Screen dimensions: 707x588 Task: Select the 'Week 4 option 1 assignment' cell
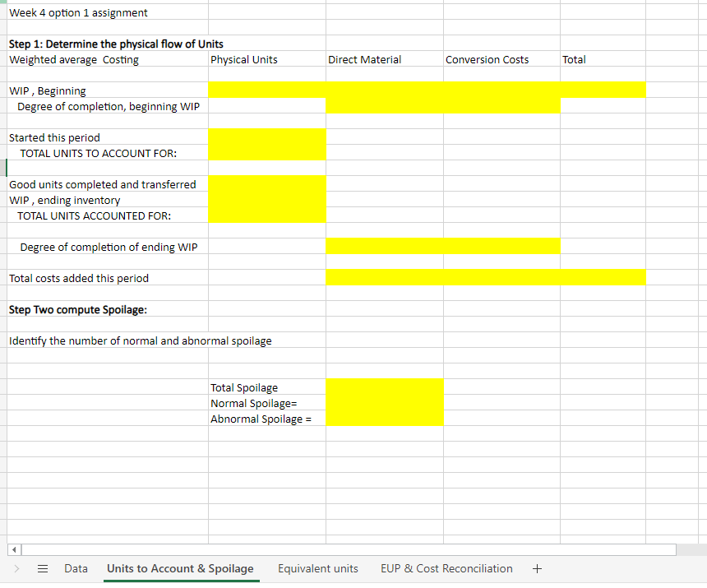pos(108,12)
